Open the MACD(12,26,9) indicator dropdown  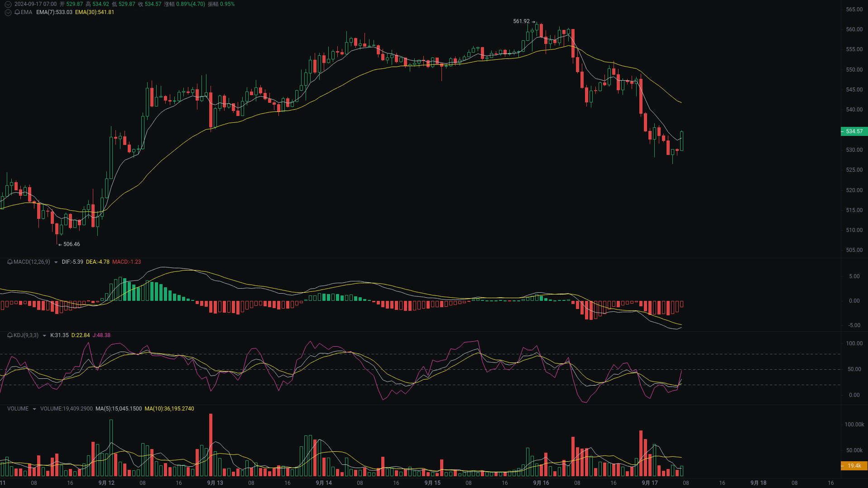[x=55, y=262]
